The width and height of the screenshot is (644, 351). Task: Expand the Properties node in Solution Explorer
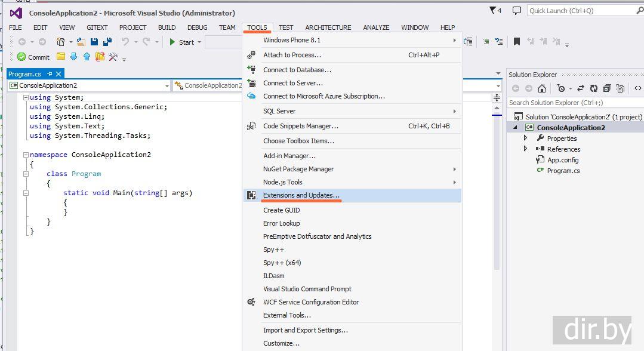526,138
